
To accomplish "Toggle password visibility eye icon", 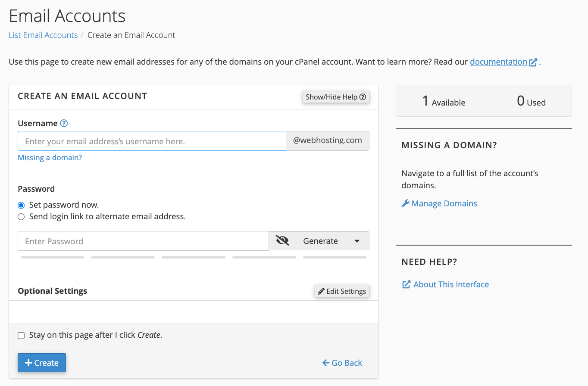I will tap(282, 241).
